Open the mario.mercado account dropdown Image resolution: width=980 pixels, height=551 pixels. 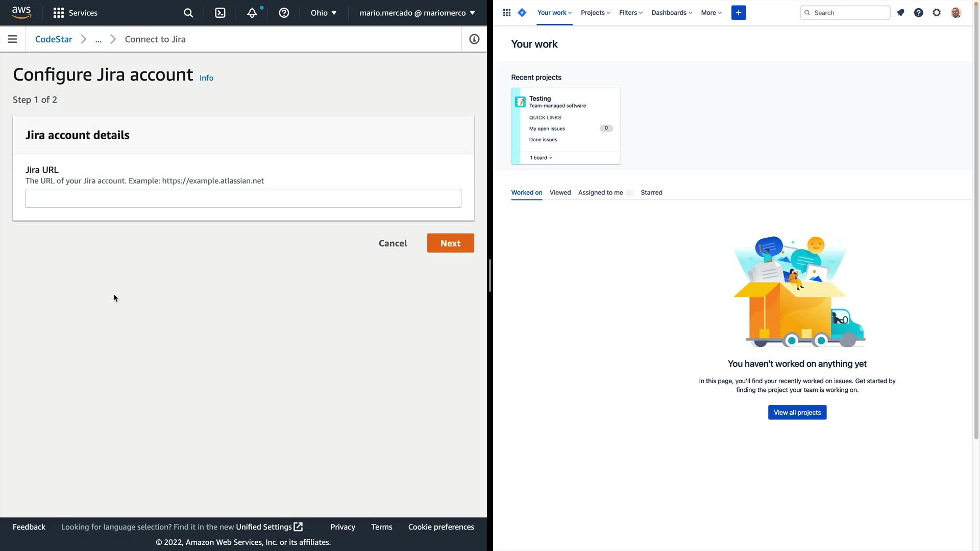[x=417, y=13]
